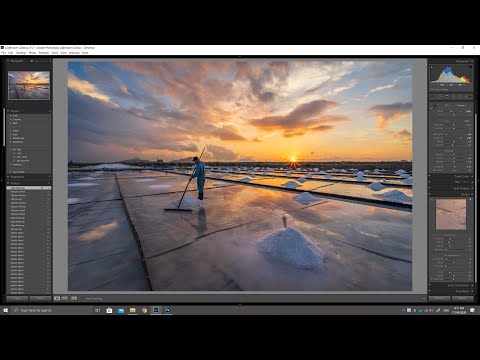Viewport: 480px width, 360px height.
Task: Add a new preset with plus icon
Action: 49,111
